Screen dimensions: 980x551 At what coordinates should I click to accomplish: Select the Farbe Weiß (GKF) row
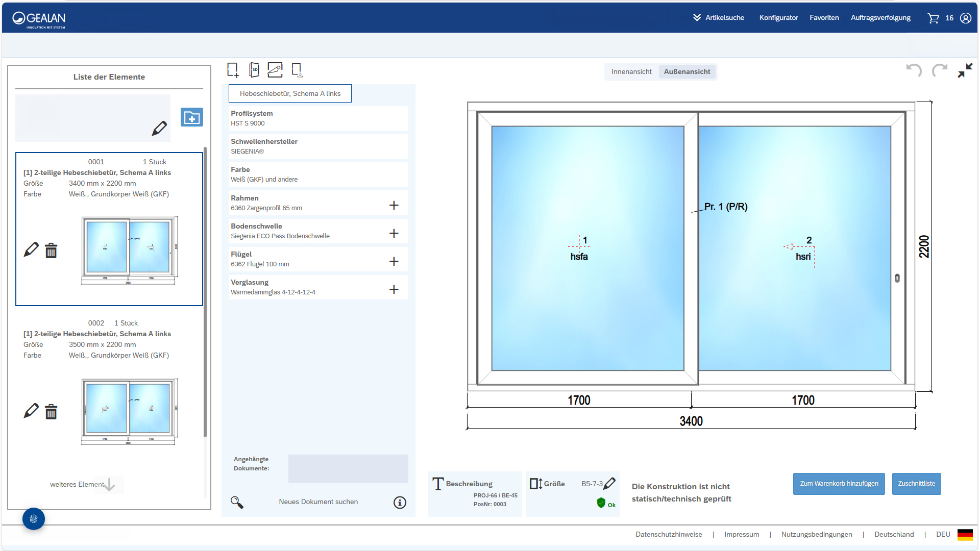[x=318, y=174]
